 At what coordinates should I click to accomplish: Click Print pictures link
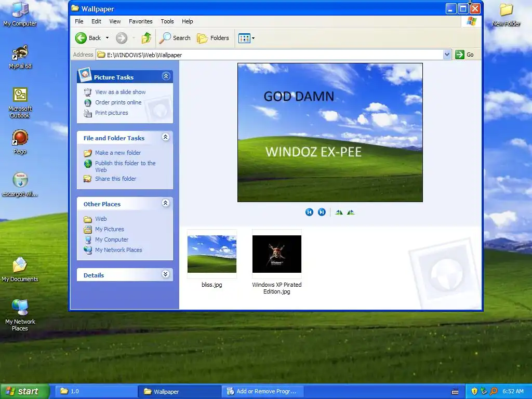111,113
